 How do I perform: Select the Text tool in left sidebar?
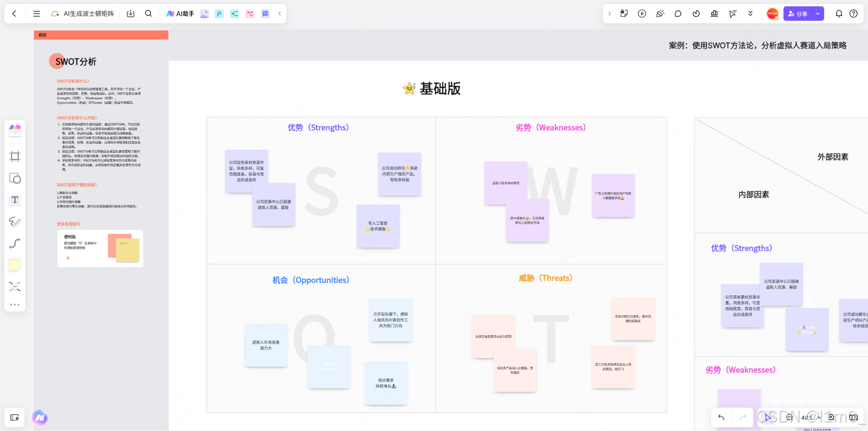point(15,200)
